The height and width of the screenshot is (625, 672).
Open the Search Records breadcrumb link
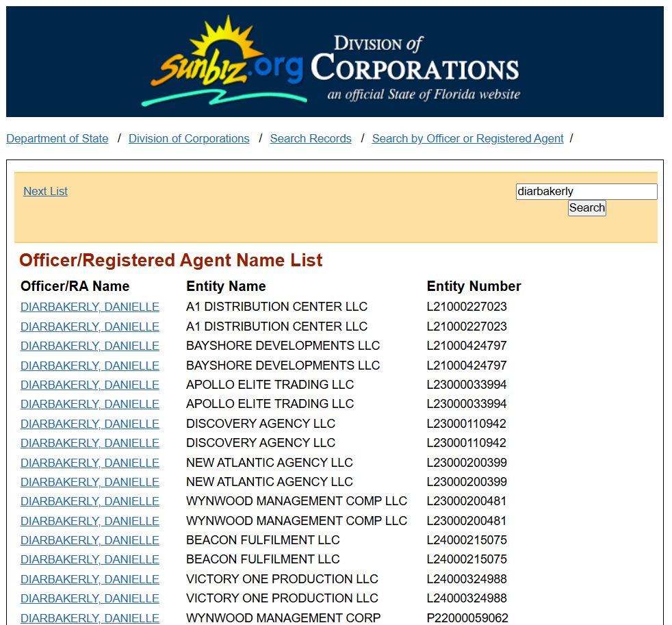point(311,138)
